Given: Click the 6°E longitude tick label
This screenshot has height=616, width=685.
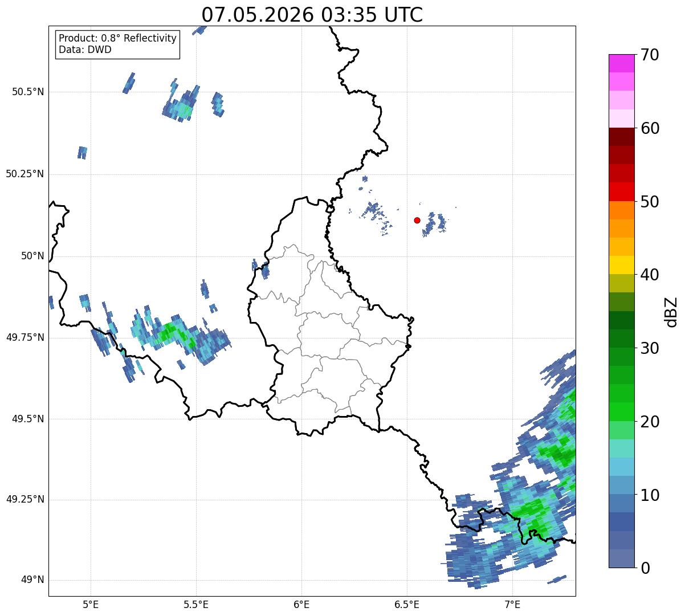Looking at the screenshot, I should pos(301,604).
